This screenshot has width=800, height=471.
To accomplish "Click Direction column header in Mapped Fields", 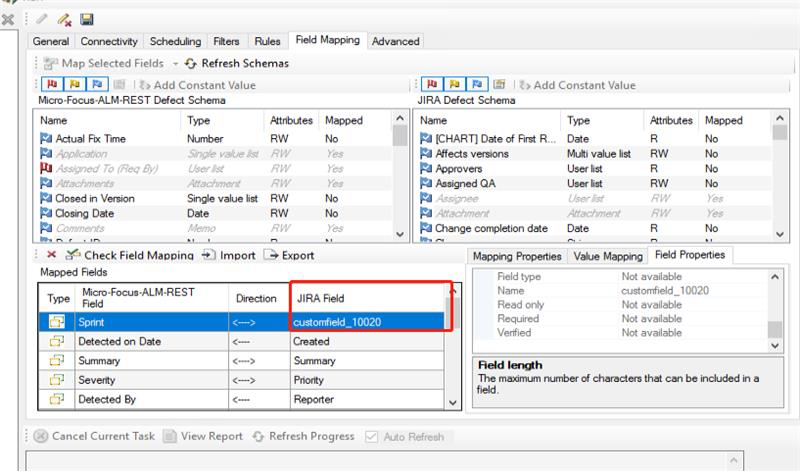I will [259, 299].
